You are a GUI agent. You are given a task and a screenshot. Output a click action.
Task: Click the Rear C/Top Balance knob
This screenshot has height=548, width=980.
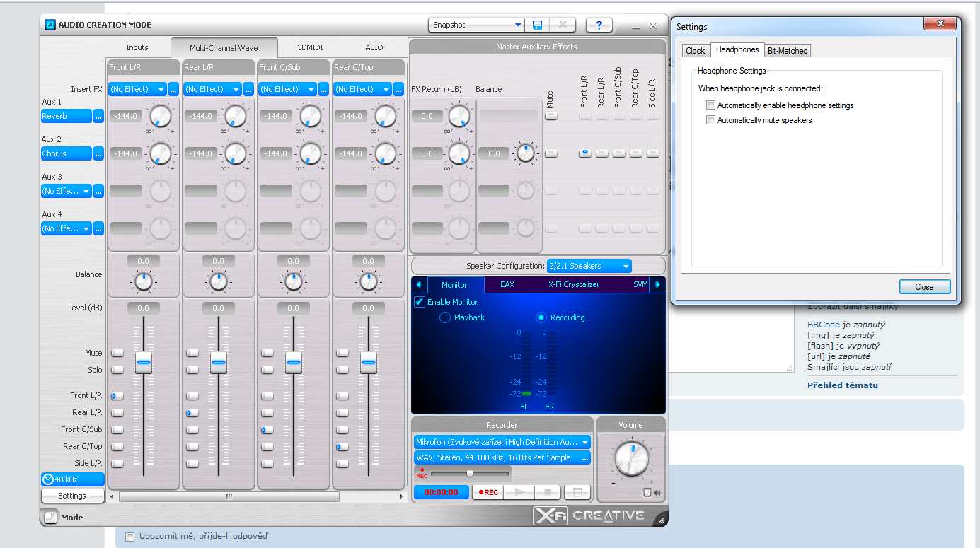pyautogui.click(x=368, y=281)
